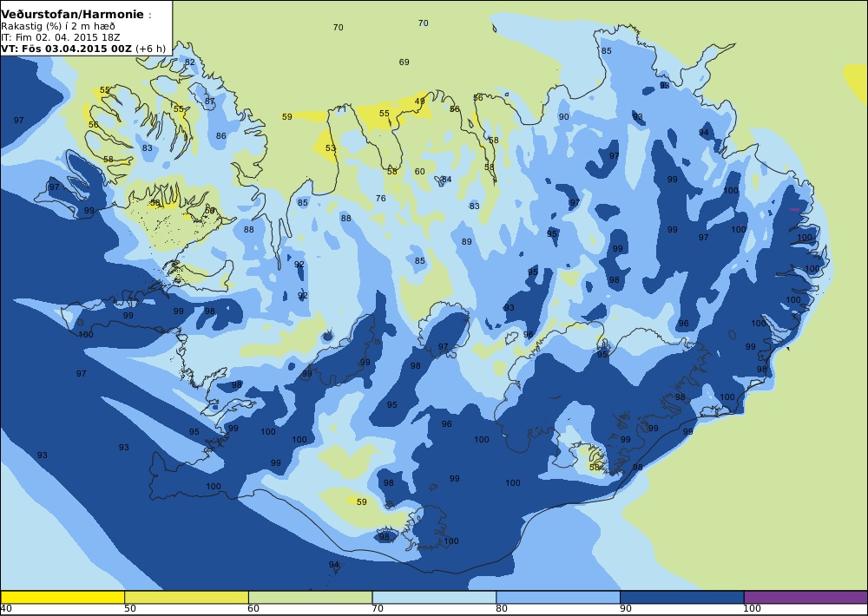The height and width of the screenshot is (616, 868).
Task: Click the dark blue 90–100 legend swatch
Action: coord(682,597)
